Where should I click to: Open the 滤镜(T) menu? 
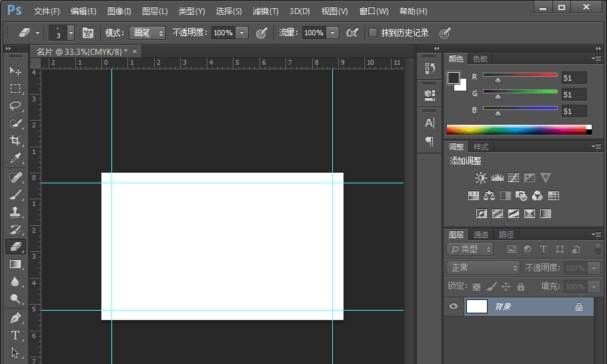tap(265, 11)
